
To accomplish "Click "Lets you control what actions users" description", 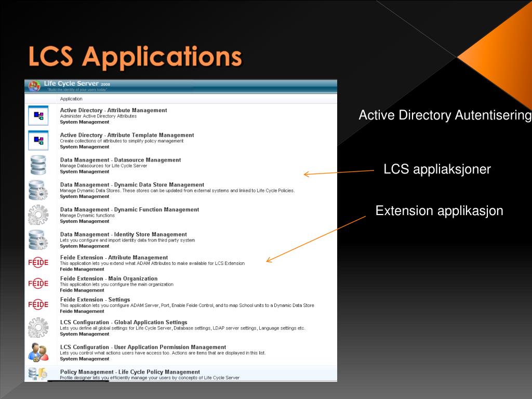I will tap(163, 353).
